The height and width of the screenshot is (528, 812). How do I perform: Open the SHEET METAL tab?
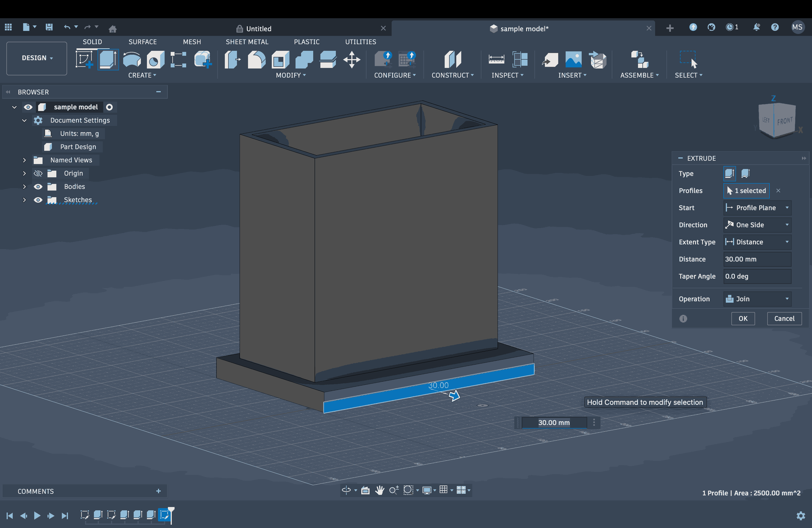coord(247,42)
